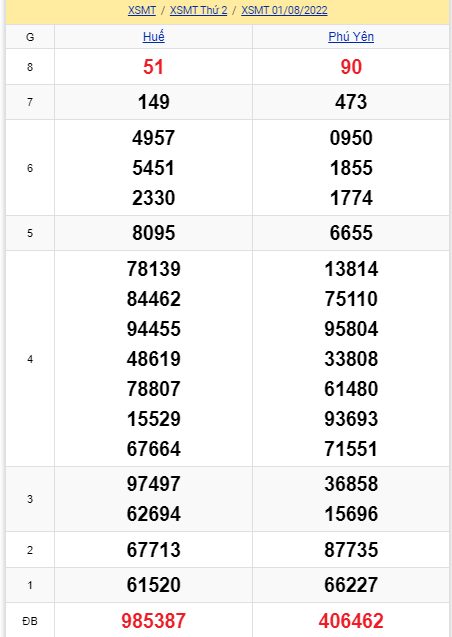
Task: Click Huế second prize 67713
Action: (154, 550)
